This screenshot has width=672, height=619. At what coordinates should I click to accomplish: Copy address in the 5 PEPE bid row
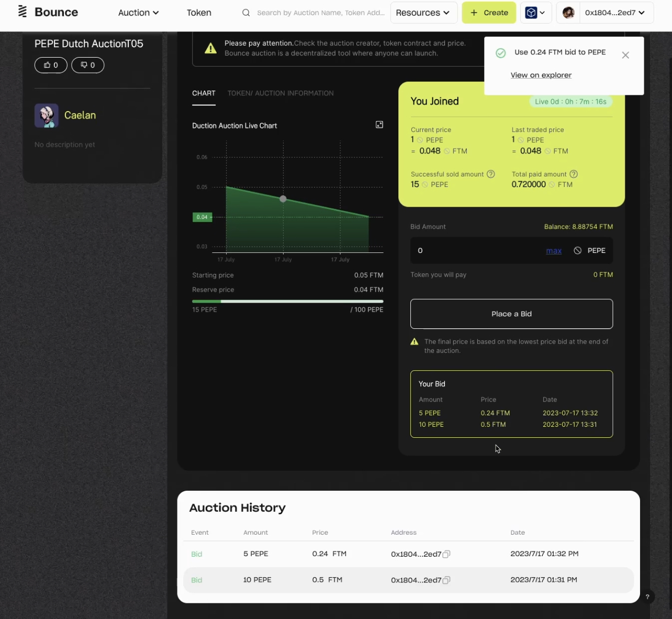coord(446,554)
